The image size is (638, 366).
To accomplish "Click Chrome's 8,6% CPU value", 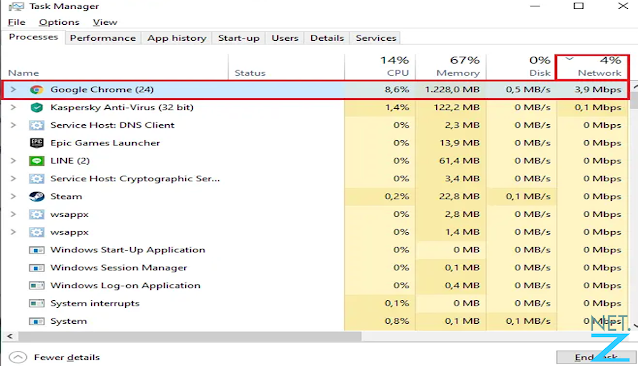I will tap(397, 89).
